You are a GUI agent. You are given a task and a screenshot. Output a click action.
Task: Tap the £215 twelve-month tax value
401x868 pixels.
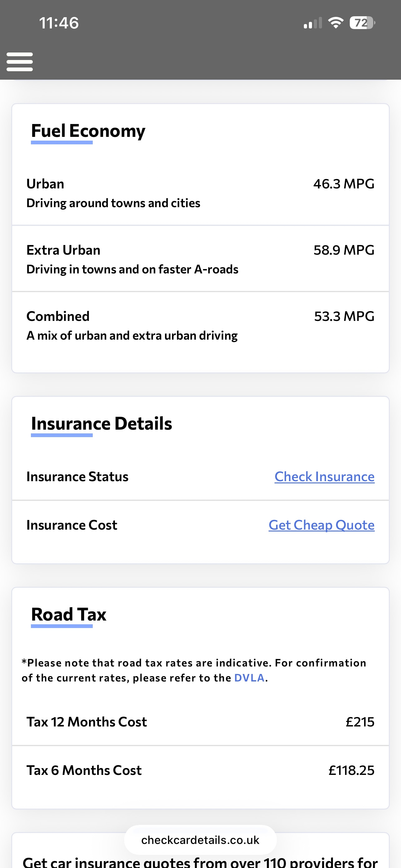click(x=360, y=722)
